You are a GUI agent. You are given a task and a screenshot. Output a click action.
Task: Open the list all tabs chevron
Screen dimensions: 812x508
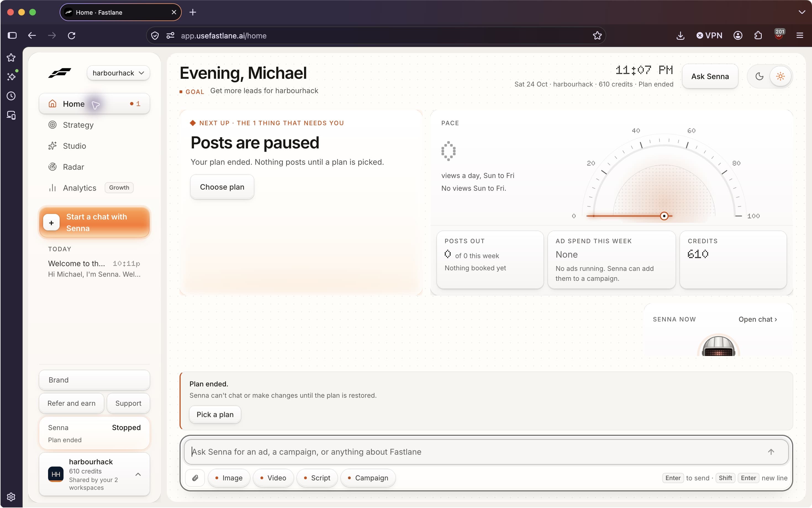tap(802, 12)
